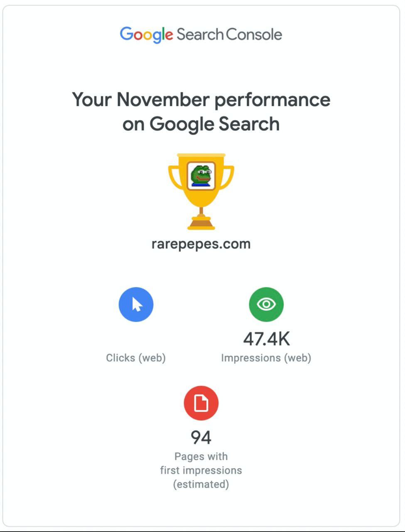The image size is (405, 532).
Task: Click the trophy's brown pedestal base
Action: (x=201, y=223)
